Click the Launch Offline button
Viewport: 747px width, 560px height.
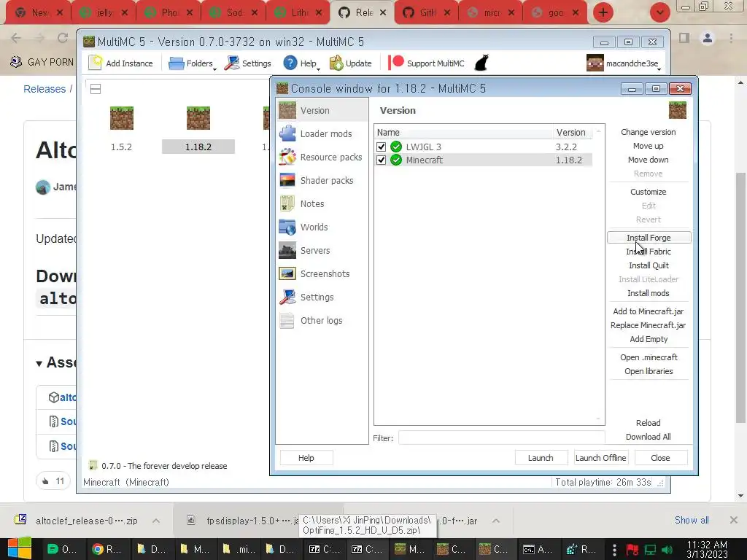coord(601,458)
